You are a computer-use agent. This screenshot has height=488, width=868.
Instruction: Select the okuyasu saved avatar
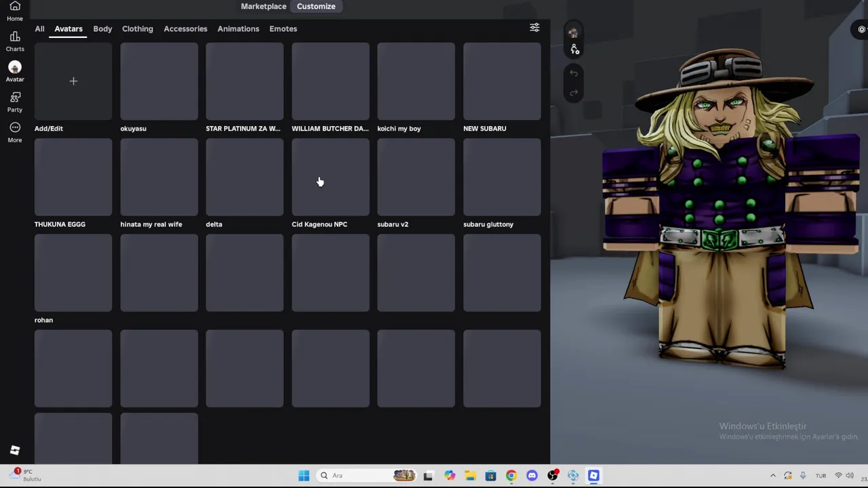click(159, 81)
